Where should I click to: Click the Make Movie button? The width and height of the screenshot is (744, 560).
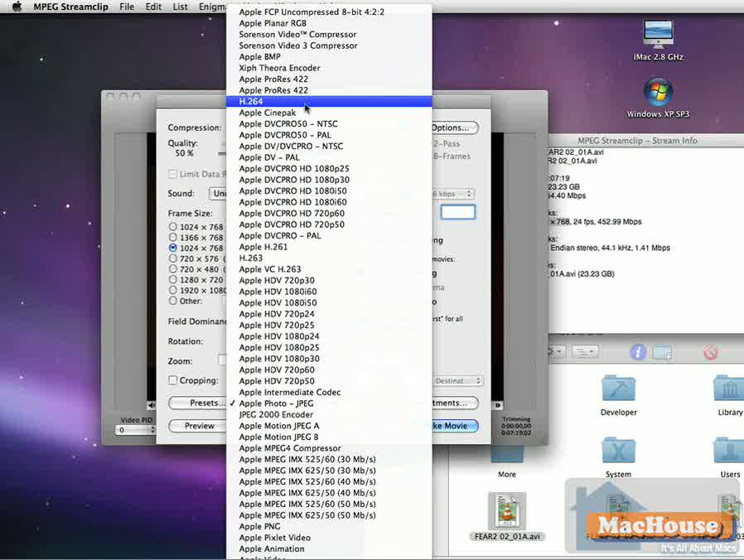(x=455, y=426)
